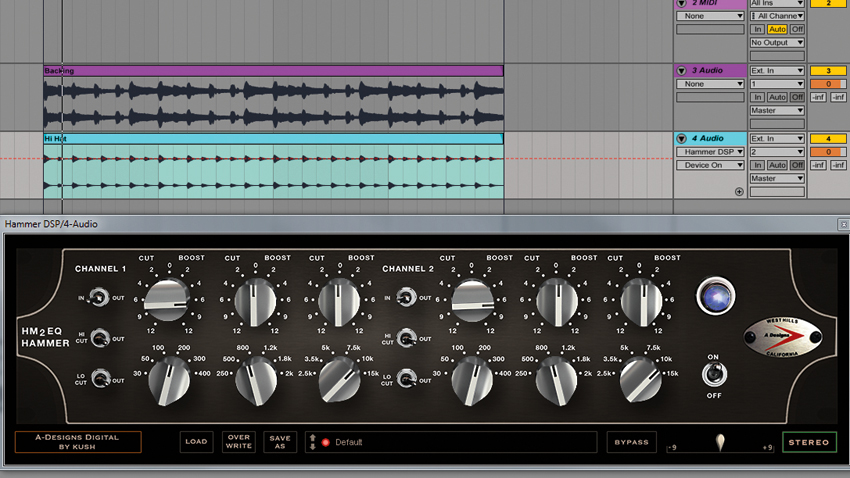Image resolution: width=850 pixels, height=478 pixels.
Task: Click the output gain -9 to +9 slider
Action: point(720,444)
